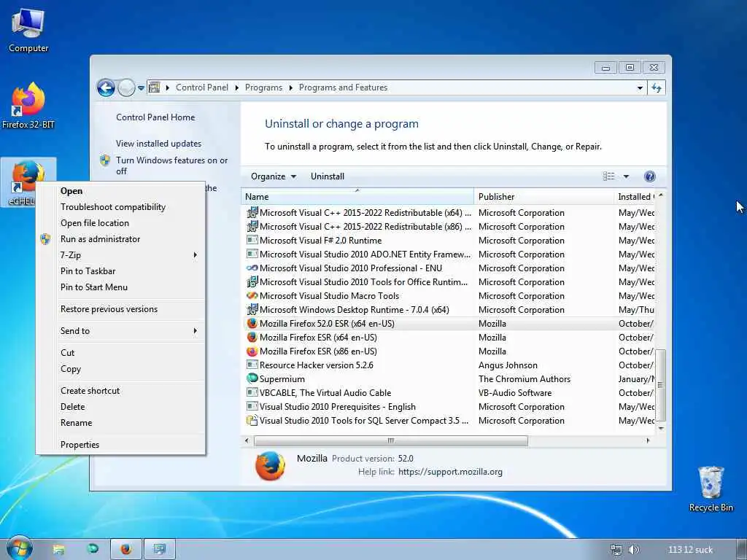Click Visual Studio 2010 Professional - ENU icon
The height and width of the screenshot is (560, 747).
252,268
